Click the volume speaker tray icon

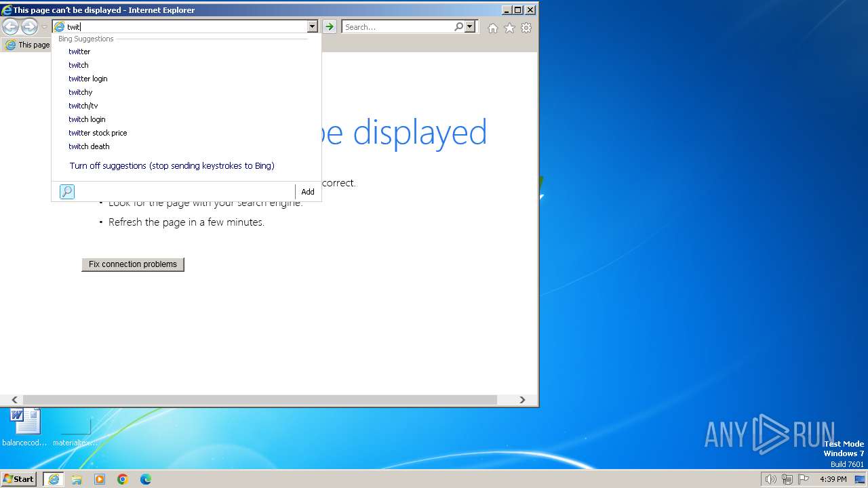(770, 479)
